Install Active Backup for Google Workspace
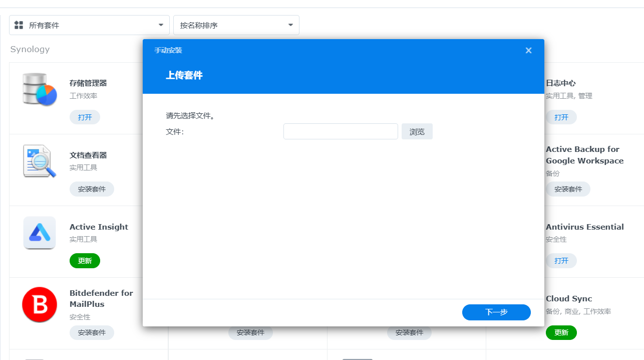Screen dimensions: 644x360 point(568,189)
